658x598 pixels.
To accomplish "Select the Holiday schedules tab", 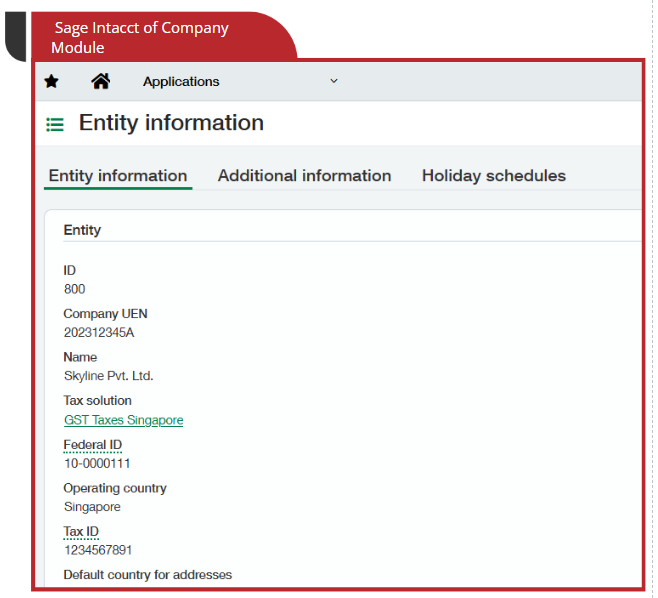I will tap(493, 176).
